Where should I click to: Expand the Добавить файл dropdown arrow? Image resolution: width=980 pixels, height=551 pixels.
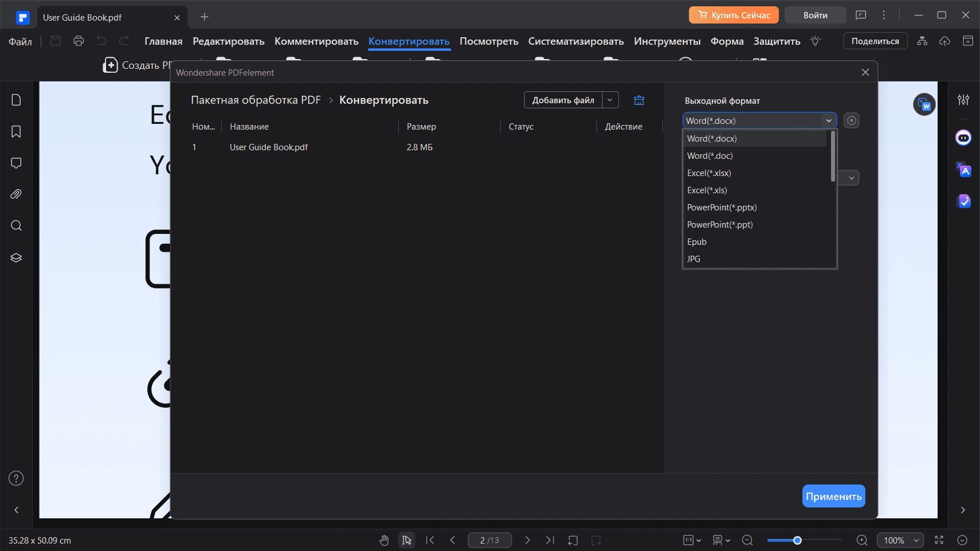(610, 100)
